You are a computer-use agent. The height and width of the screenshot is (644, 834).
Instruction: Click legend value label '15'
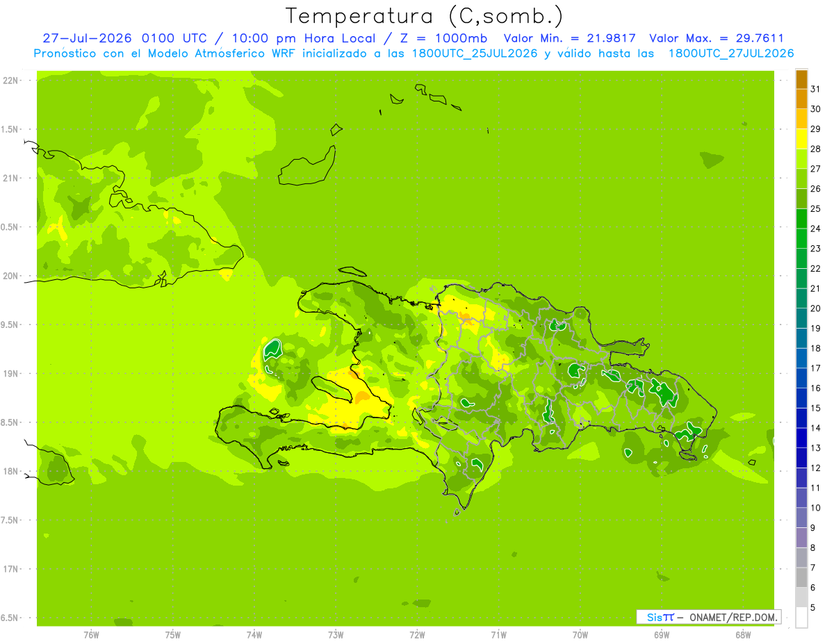pyautogui.click(x=815, y=408)
